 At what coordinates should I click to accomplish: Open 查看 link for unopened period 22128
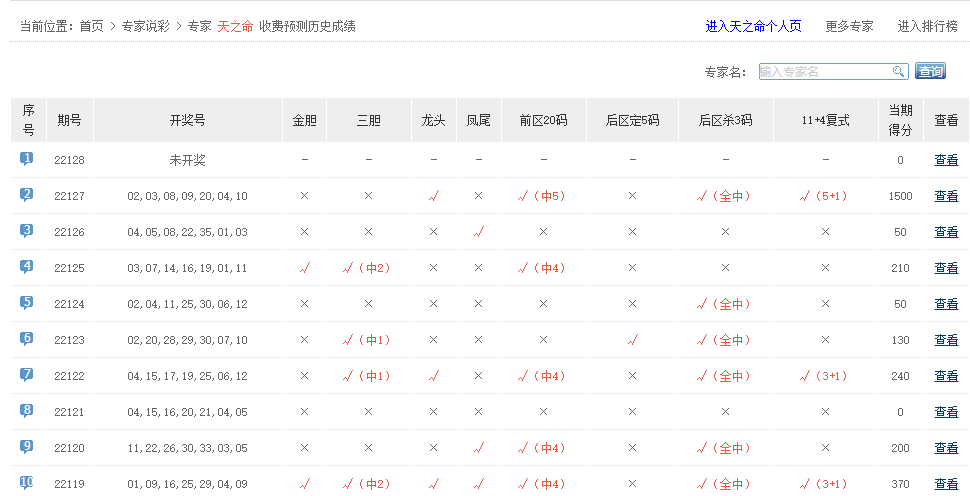click(x=946, y=160)
